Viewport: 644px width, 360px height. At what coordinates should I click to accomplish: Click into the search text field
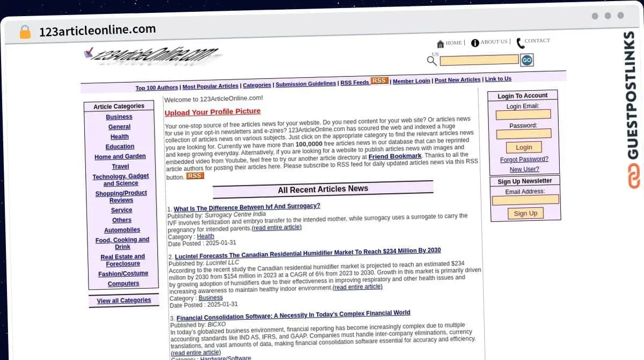click(x=479, y=60)
